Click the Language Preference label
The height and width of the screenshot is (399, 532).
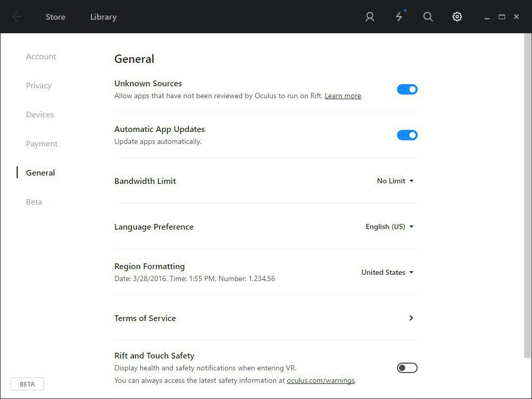[154, 227]
